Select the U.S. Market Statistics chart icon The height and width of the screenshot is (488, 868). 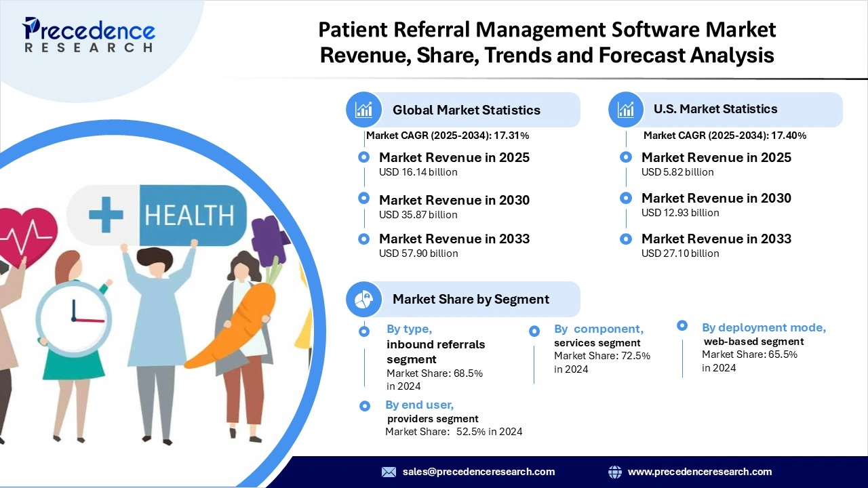pos(625,109)
